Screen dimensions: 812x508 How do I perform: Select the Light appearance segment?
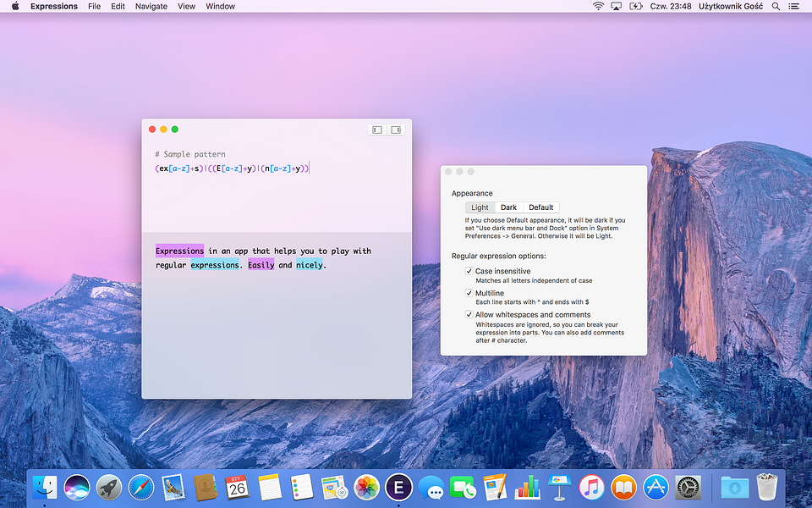pos(480,207)
